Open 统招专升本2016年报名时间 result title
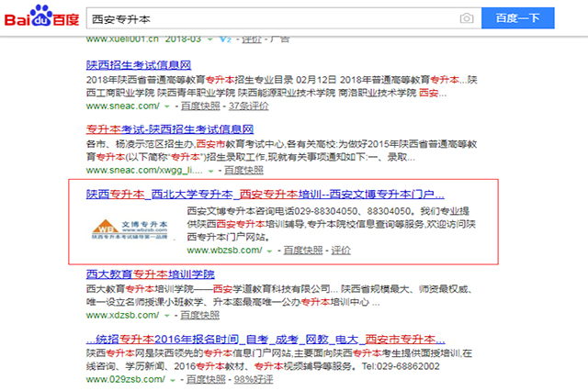 pyautogui.click(x=266, y=340)
